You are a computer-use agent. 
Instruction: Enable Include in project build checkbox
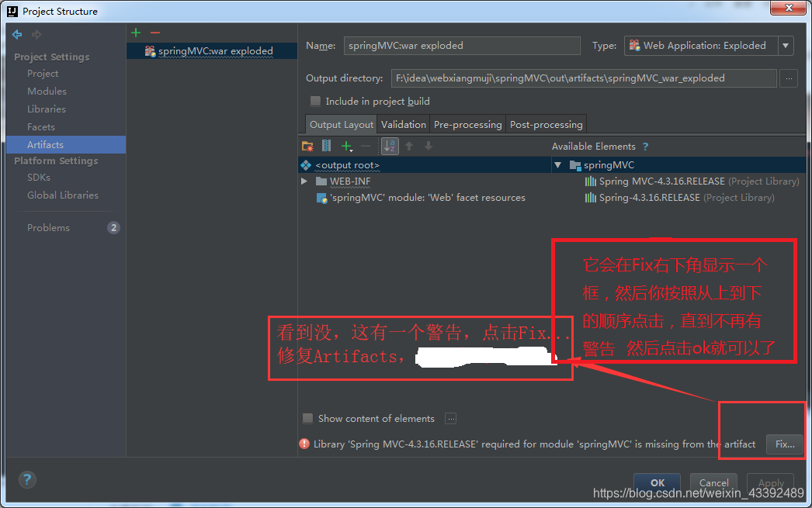[315, 102]
